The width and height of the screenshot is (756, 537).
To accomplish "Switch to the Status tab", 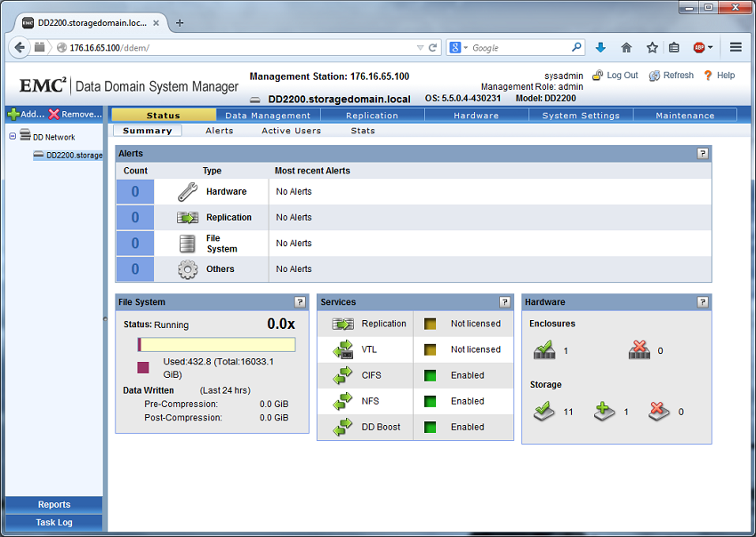I will coord(164,116).
